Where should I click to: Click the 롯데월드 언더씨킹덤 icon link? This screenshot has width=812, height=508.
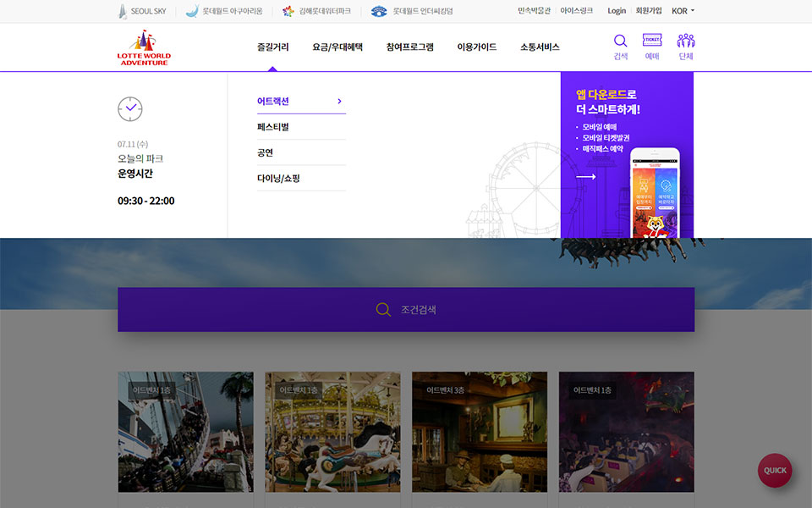point(379,11)
